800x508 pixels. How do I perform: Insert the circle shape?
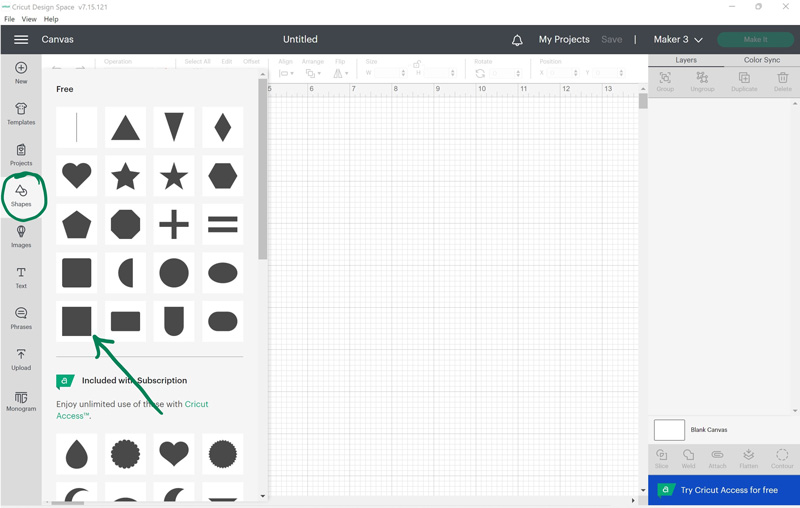coord(173,273)
